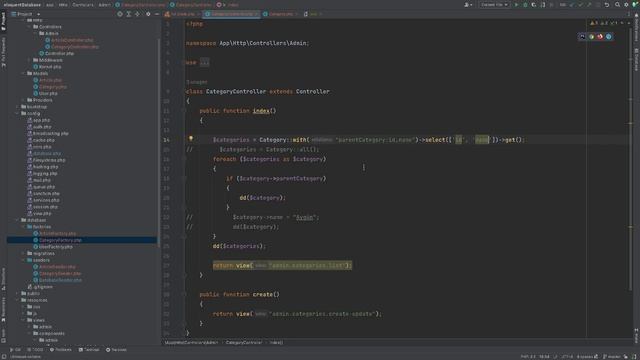This screenshot has height=360, width=640.
Task: Open file in Chrome browser icon
Action: (x=591, y=37)
